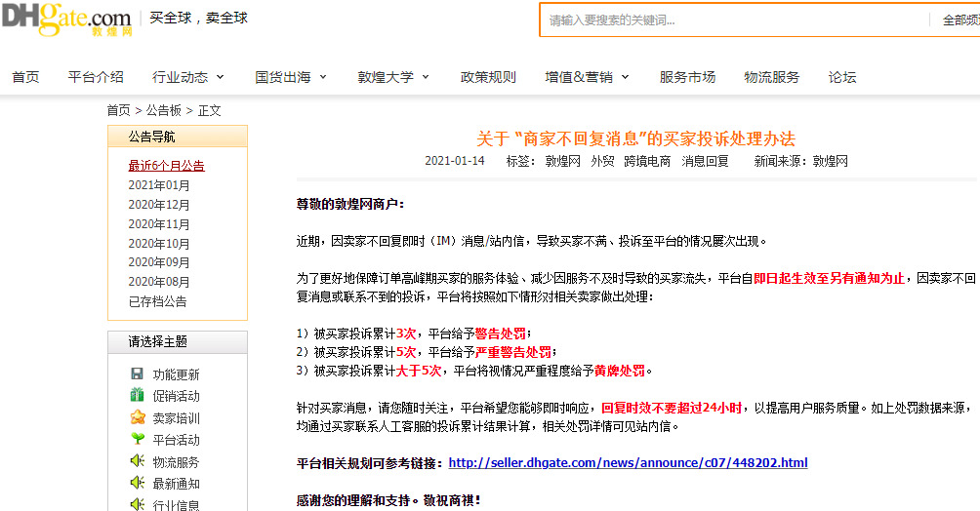Click the 跨境电商 tag
The image size is (980, 511).
pos(647,161)
